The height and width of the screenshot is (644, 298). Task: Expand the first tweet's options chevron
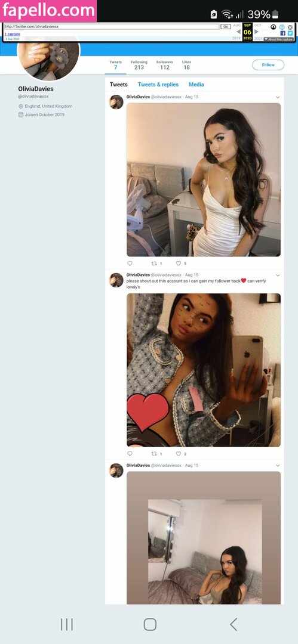[278, 97]
